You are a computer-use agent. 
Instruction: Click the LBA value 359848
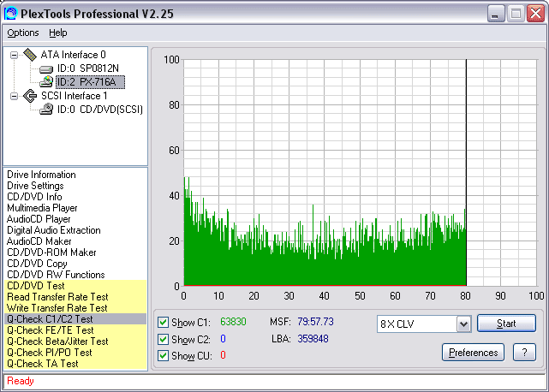tap(313, 339)
